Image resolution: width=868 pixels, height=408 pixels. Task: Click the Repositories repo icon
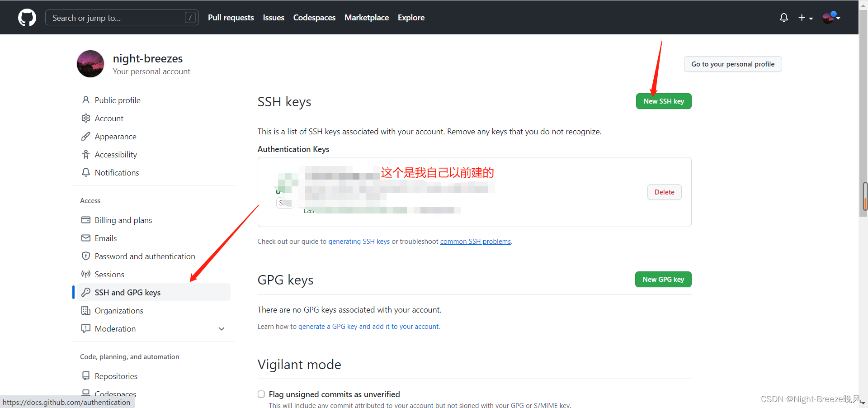click(86, 376)
